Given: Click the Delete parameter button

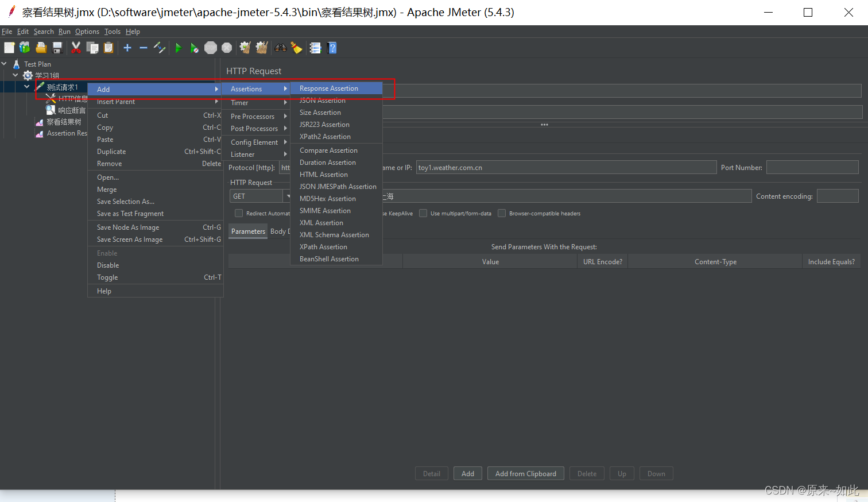Looking at the screenshot, I should tap(587, 474).
